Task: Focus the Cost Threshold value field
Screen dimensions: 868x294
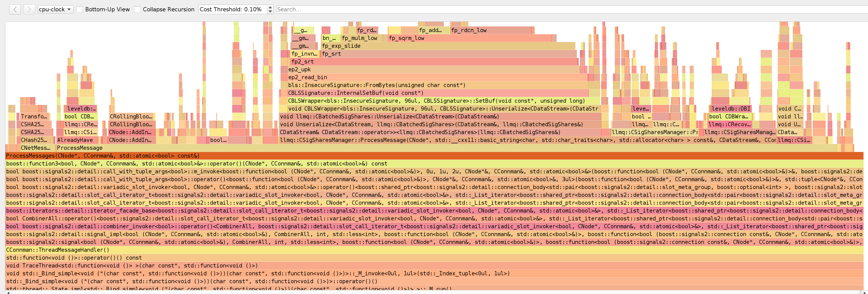Action: pyautogui.click(x=233, y=9)
